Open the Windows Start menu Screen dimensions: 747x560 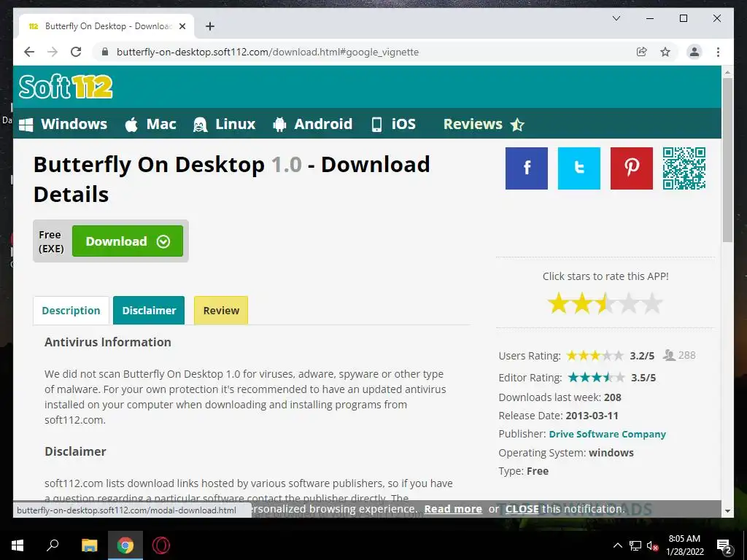click(18, 545)
